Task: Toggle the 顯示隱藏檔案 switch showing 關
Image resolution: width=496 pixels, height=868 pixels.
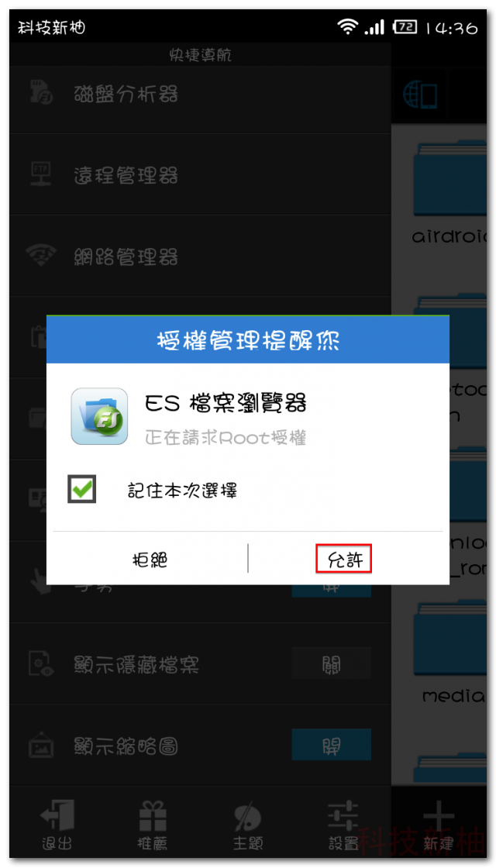Action: [x=331, y=663]
